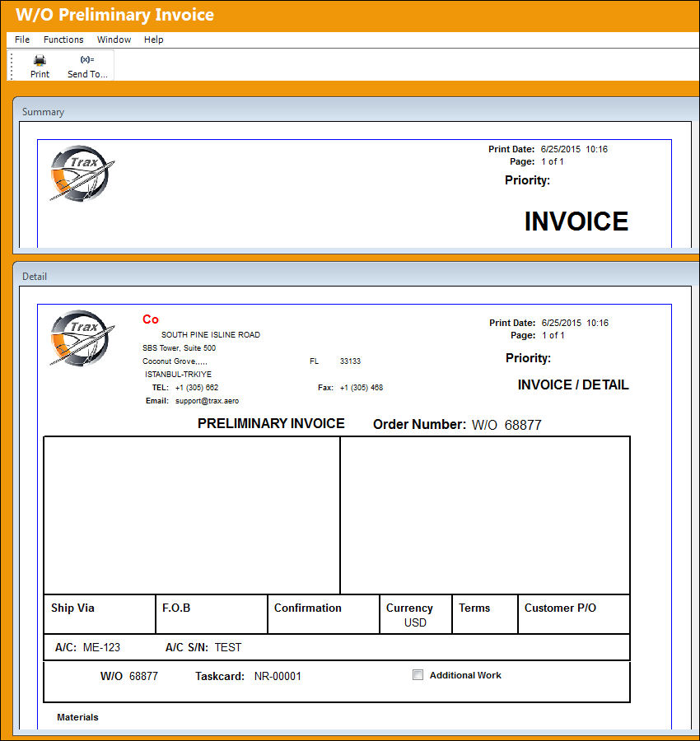Click Page 1 of 1 in Summary

coord(536,161)
